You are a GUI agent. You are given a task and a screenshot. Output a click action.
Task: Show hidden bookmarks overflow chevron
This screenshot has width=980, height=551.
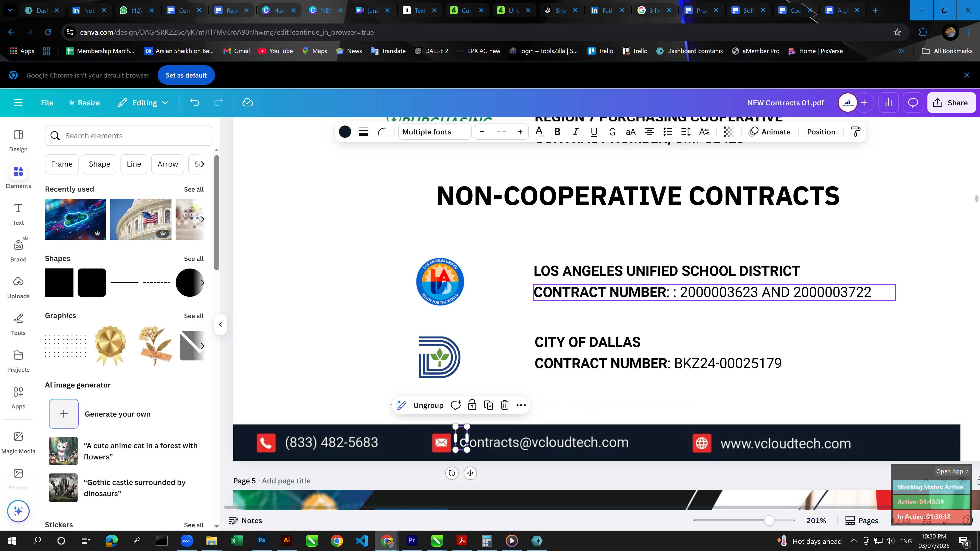point(901,51)
